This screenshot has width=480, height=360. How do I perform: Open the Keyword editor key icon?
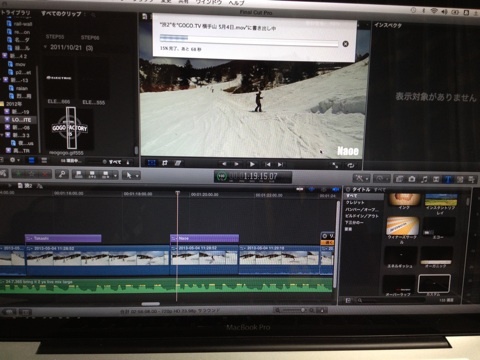click(x=62, y=174)
